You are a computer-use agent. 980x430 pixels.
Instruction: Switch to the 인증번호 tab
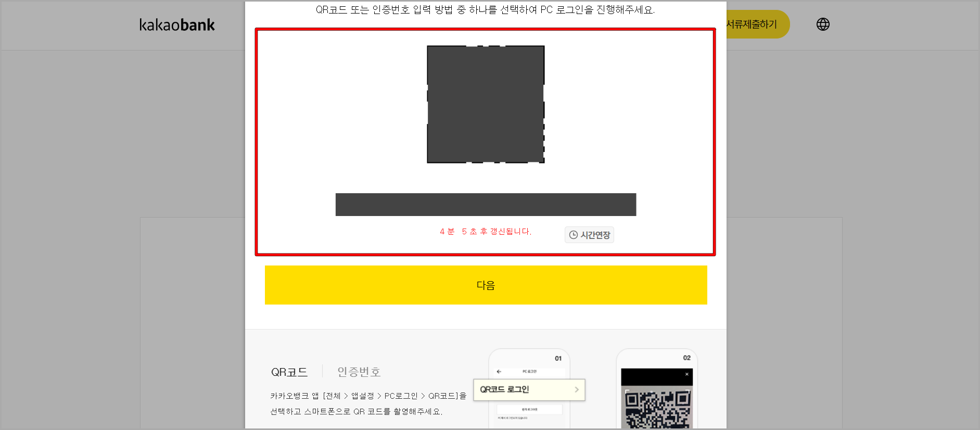click(x=359, y=372)
